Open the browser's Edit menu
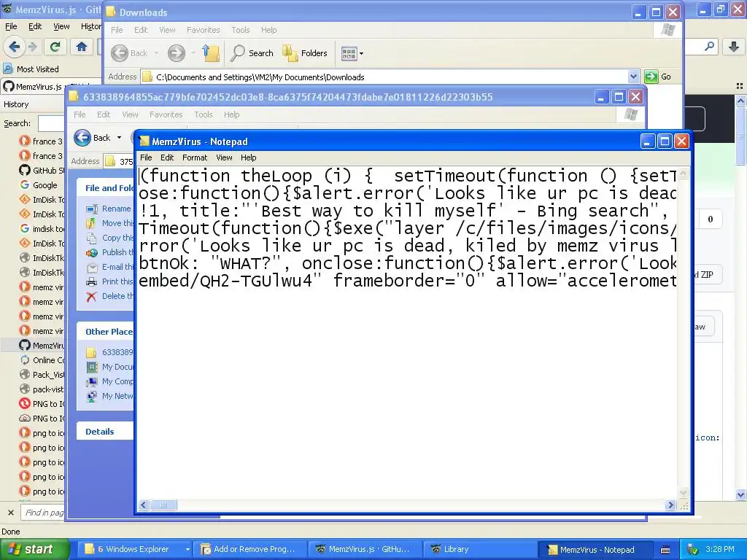Image resolution: width=747 pixels, height=560 pixels. click(35, 27)
